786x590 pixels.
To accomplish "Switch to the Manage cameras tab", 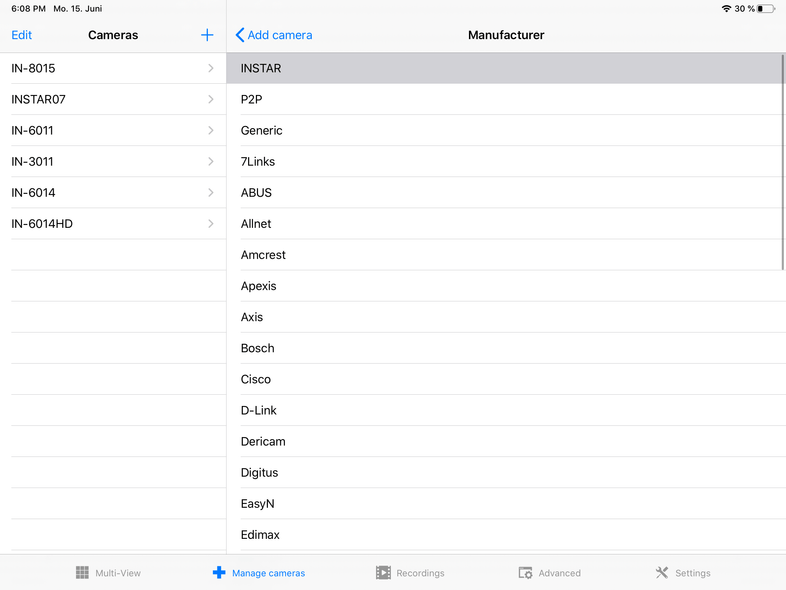I will [x=259, y=572].
